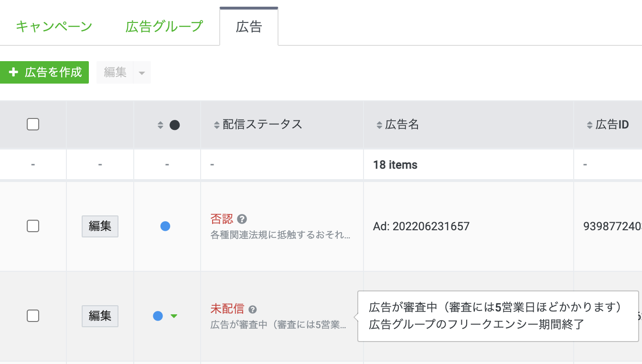Open dropdown arrow next to 編集 toolbar button

pos(142,73)
